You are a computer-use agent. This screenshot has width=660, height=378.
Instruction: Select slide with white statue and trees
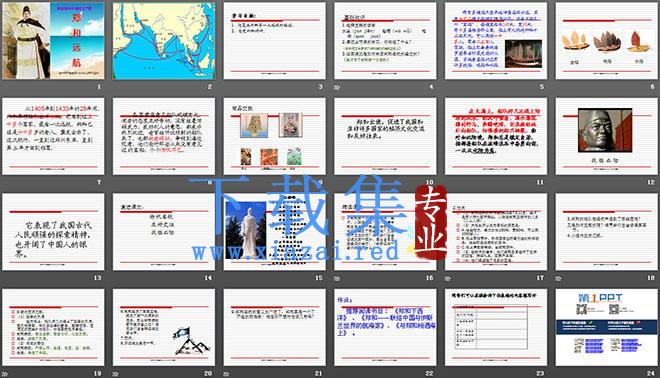(x=274, y=232)
